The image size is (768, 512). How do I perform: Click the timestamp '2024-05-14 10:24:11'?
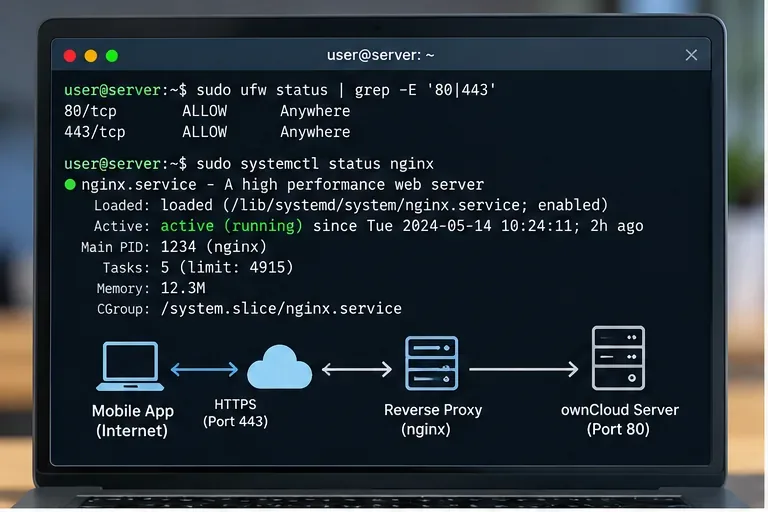(x=487, y=226)
